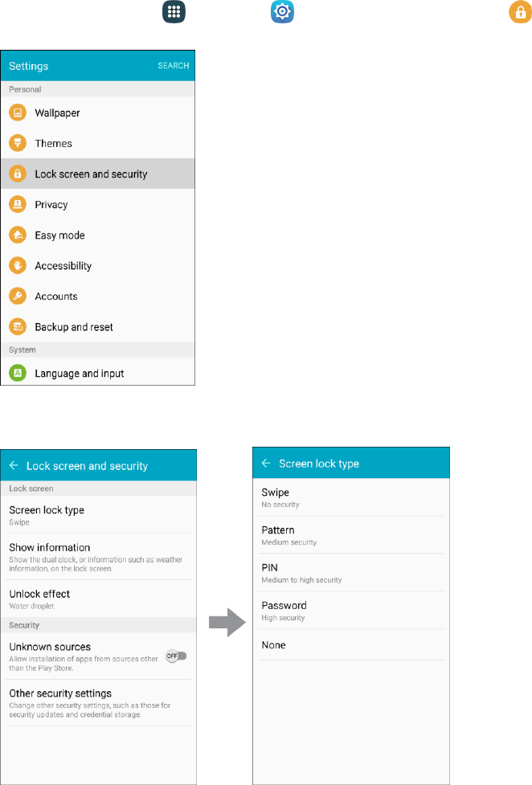This screenshot has width=532, height=785.
Task: Click the Themes paint roller icon
Action: 18,143
